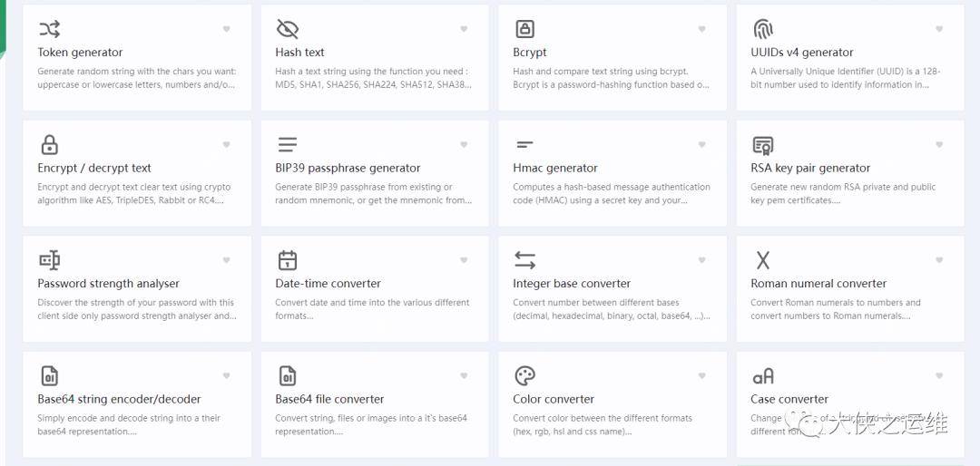Click the Roman numeral converter X icon
Image resolution: width=980 pixels, height=466 pixels.
pyautogui.click(x=762, y=260)
